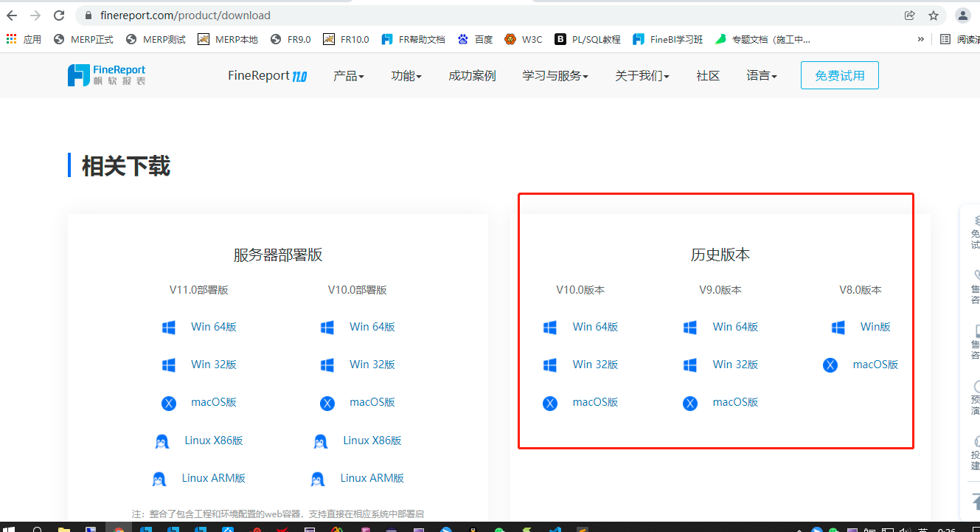Expand the 语言 language dropdown
The width and height of the screenshot is (980, 532).
(x=762, y=75)
